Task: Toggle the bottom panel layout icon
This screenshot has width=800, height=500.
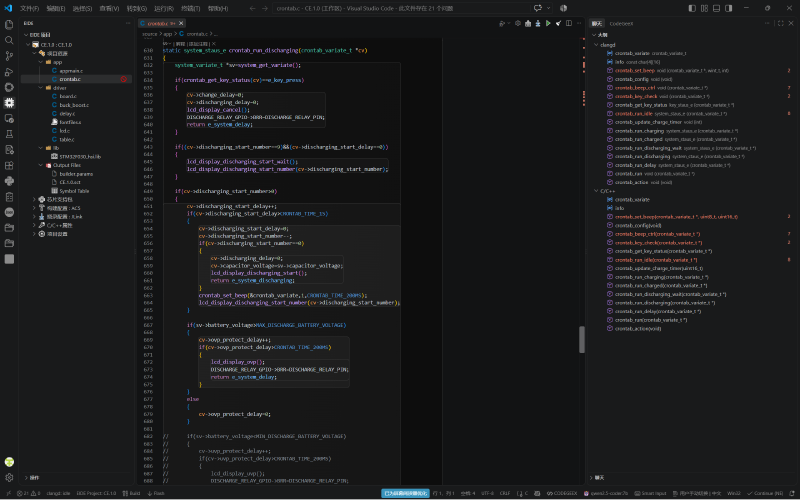Action: (x=716, y=8)
